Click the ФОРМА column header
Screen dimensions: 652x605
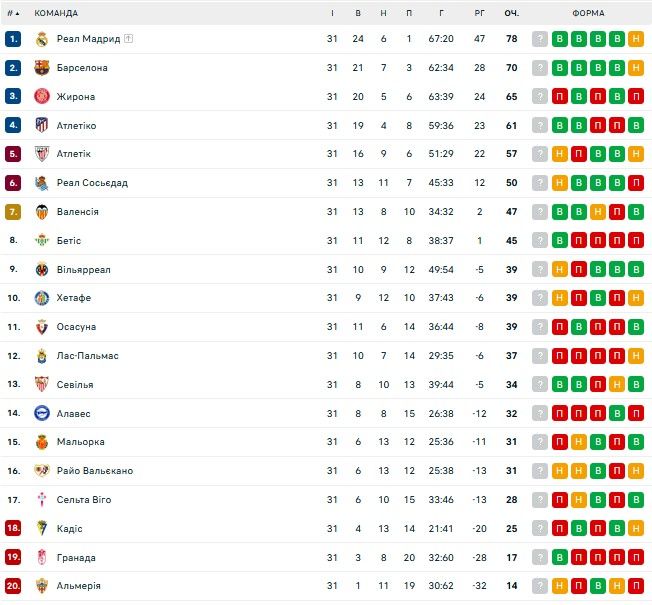pyautogui.click(x=587, y=13)
